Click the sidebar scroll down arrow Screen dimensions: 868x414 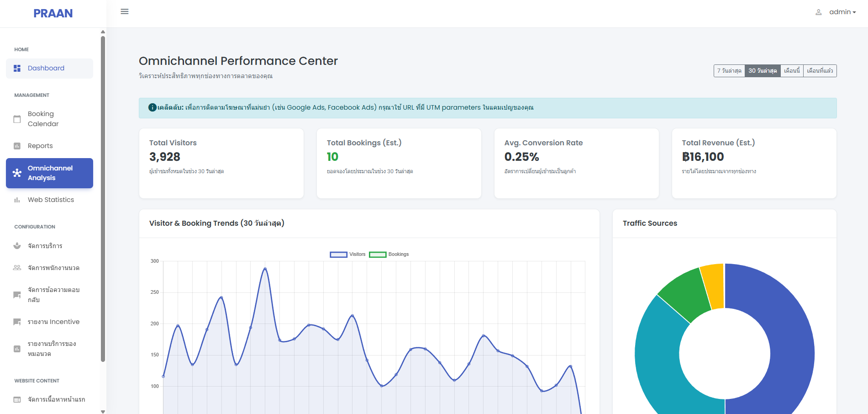[103, 411]
